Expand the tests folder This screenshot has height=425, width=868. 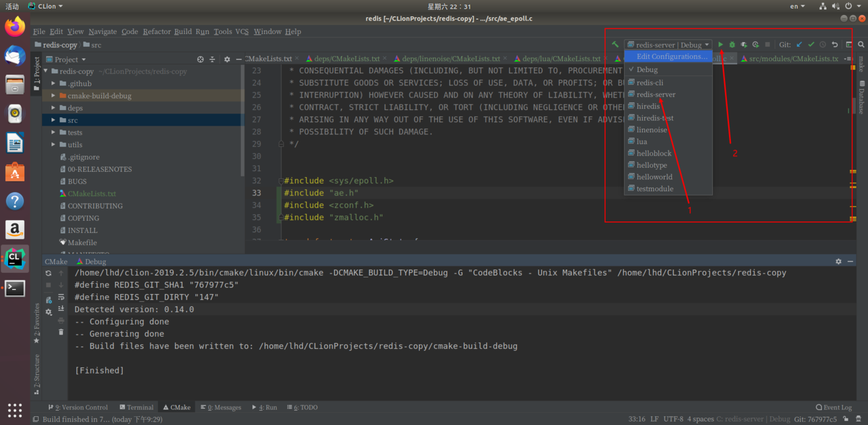pyautogui.click(x=54, y=132)
